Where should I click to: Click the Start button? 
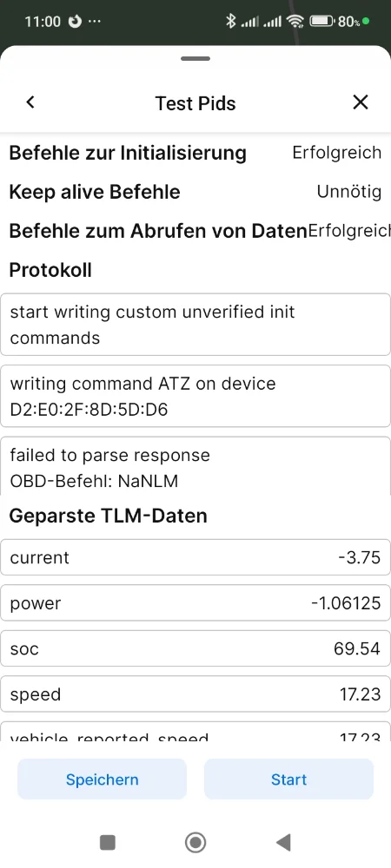[x=288, y=779]
